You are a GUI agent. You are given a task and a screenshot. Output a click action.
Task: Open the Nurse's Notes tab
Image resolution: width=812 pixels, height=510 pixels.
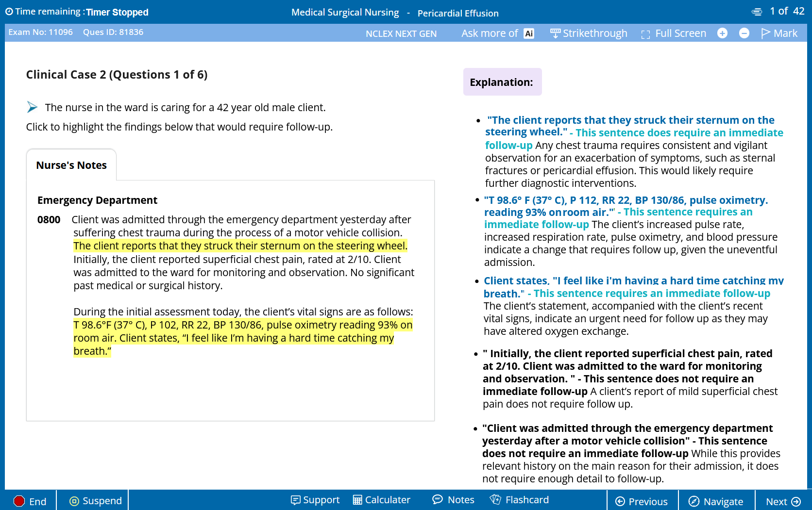pyautogui.click(x=71, y=165)
